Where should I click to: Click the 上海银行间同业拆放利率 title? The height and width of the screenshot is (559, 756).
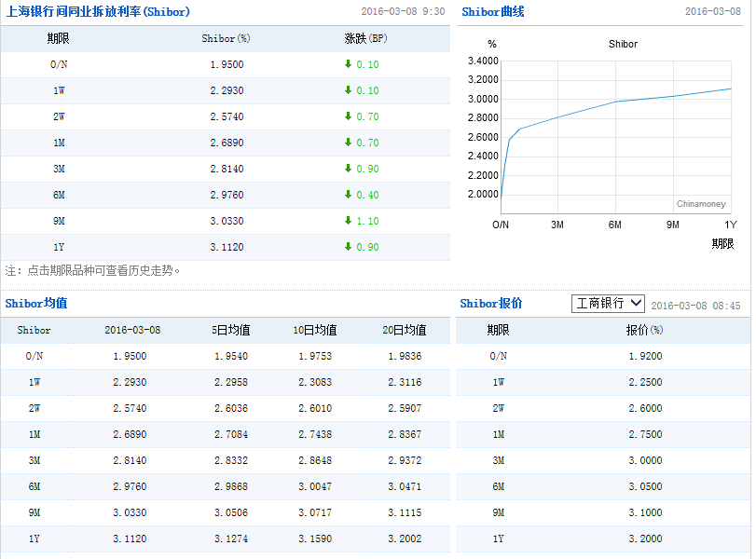click(x=97, y=11)
